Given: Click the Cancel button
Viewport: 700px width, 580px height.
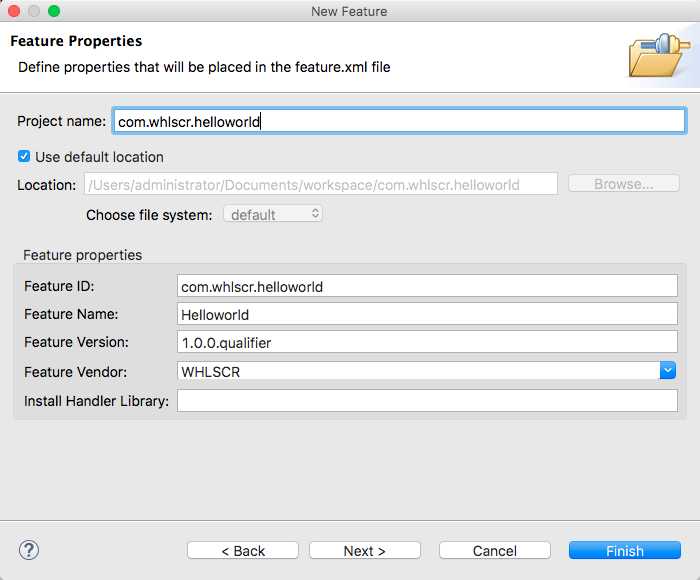Looking at the screenshot, I should [x=495, y=551].
